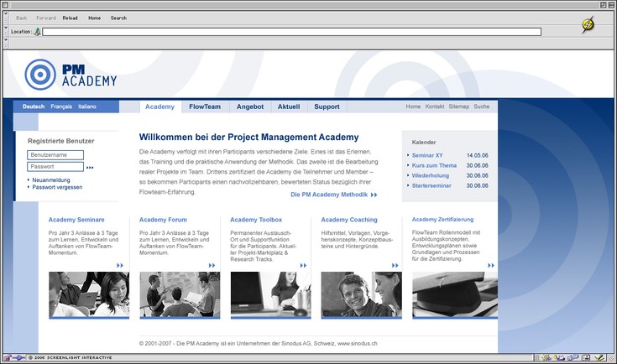The image size is (617, 364).
Task: Open Wiederholung calendar entry
Action: pyautogui.click(x=431, y=176)
